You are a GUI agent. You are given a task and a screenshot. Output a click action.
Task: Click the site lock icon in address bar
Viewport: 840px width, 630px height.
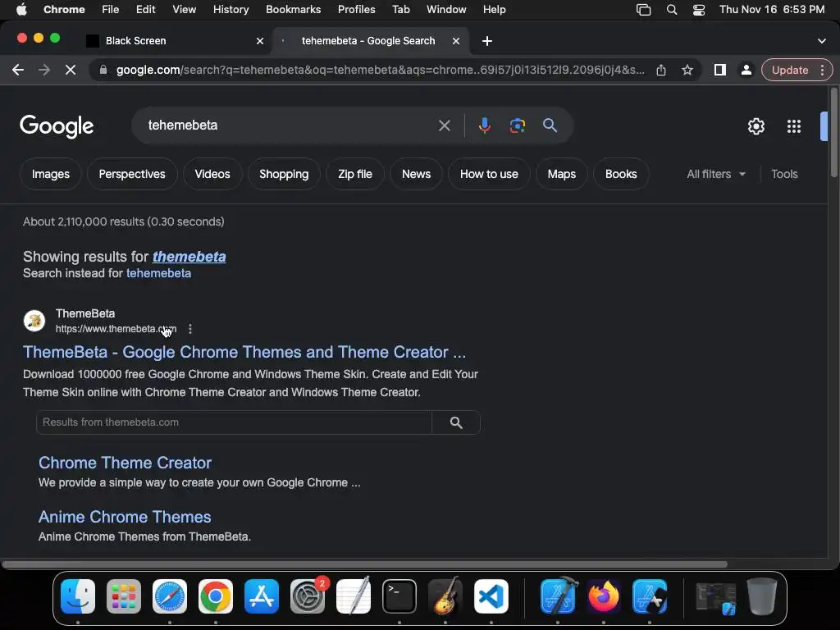point(103,70)
